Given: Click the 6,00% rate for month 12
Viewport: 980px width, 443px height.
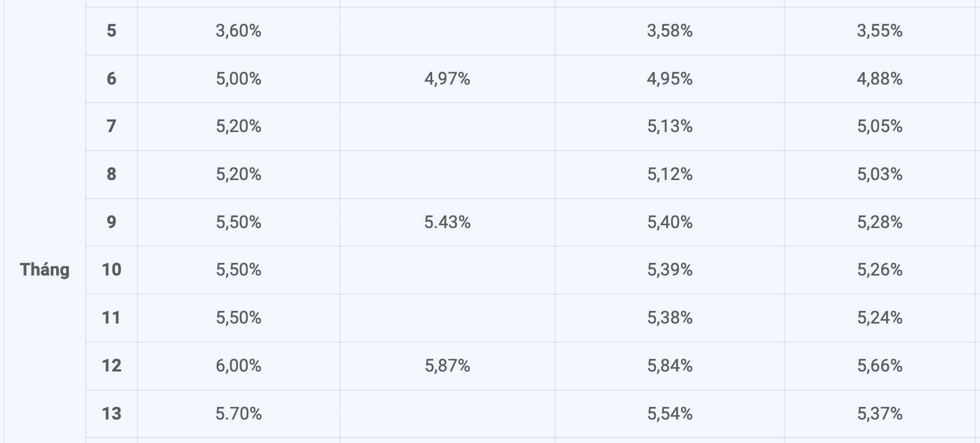Looking at the screenshot, I should point(238,366).
